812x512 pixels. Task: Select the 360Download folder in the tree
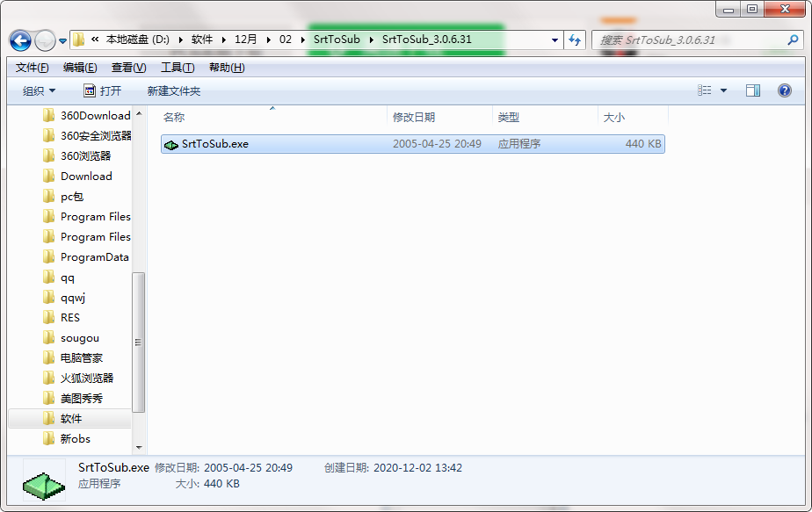click(95, 115)
